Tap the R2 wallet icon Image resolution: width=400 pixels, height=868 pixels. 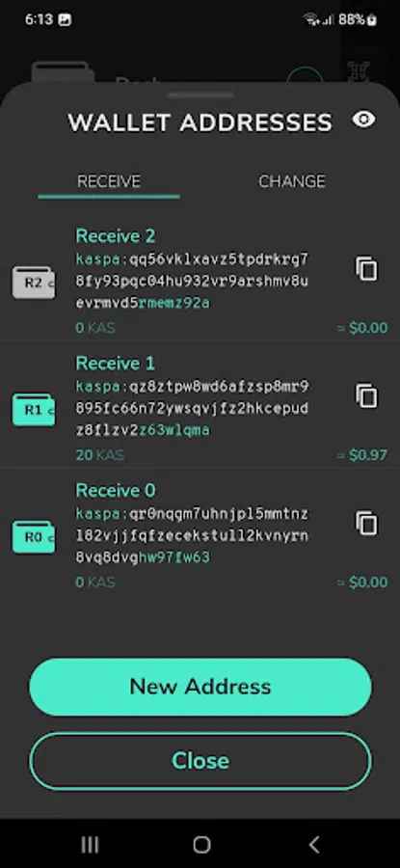[34, 283]
